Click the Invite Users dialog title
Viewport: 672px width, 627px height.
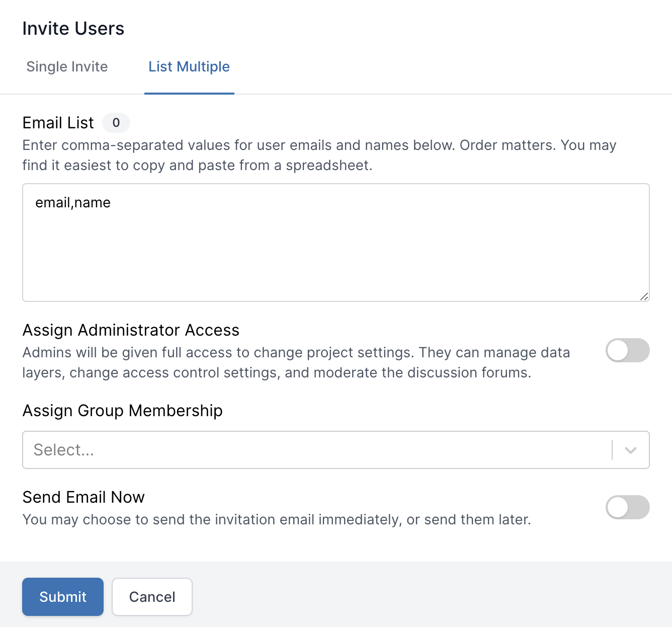tap(73, 29)
